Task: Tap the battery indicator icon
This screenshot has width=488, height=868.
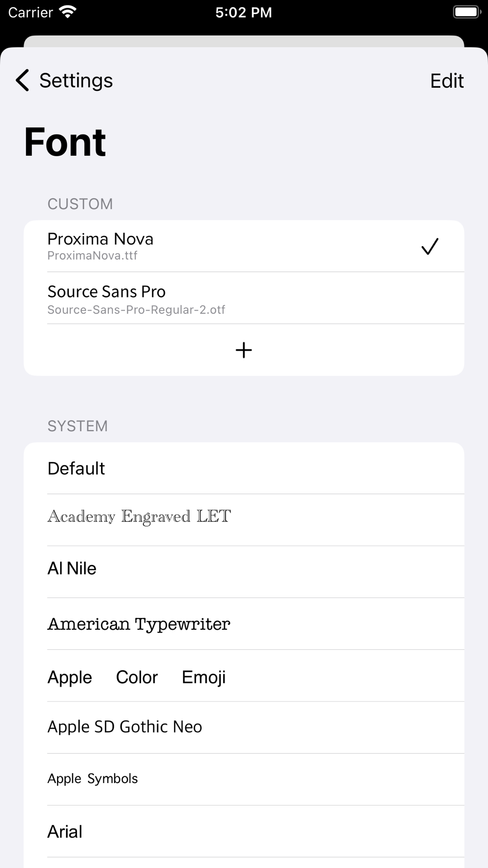Action: pyautogui.click(x=467, y=12)
